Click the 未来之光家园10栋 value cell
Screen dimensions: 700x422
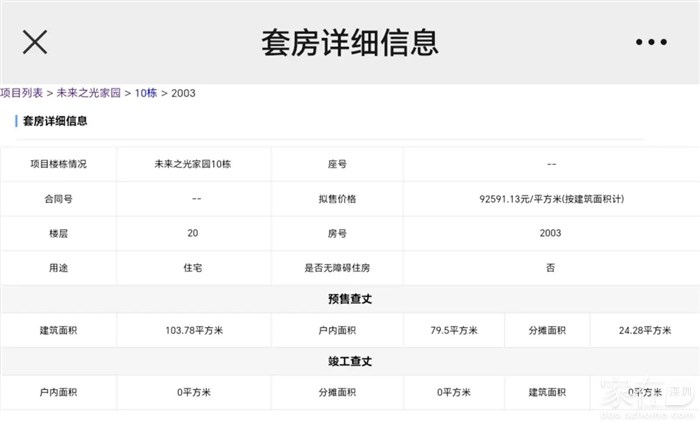point(193,164)
